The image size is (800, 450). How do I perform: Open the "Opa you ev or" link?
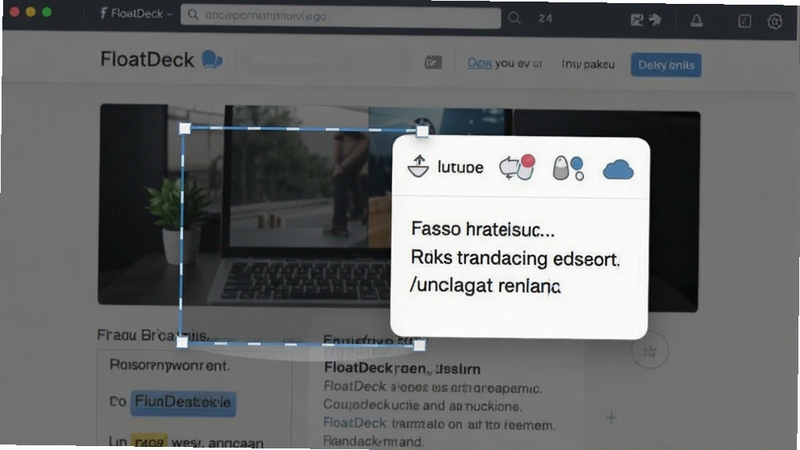coord(505,63)
